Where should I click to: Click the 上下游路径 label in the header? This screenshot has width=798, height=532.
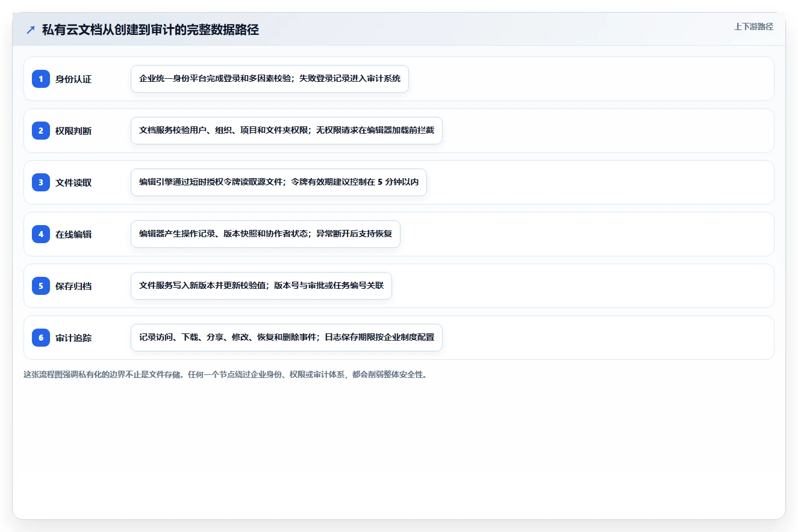click(753, 26)
